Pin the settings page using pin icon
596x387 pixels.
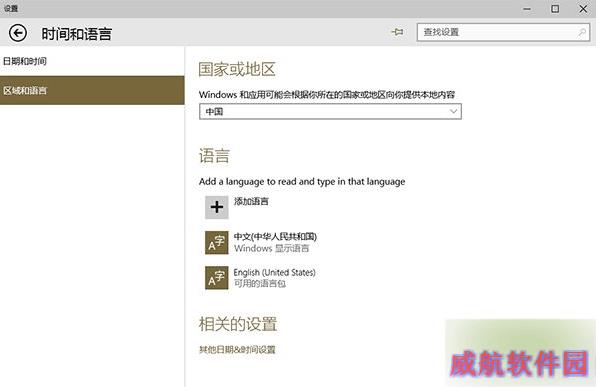[397, 32]
